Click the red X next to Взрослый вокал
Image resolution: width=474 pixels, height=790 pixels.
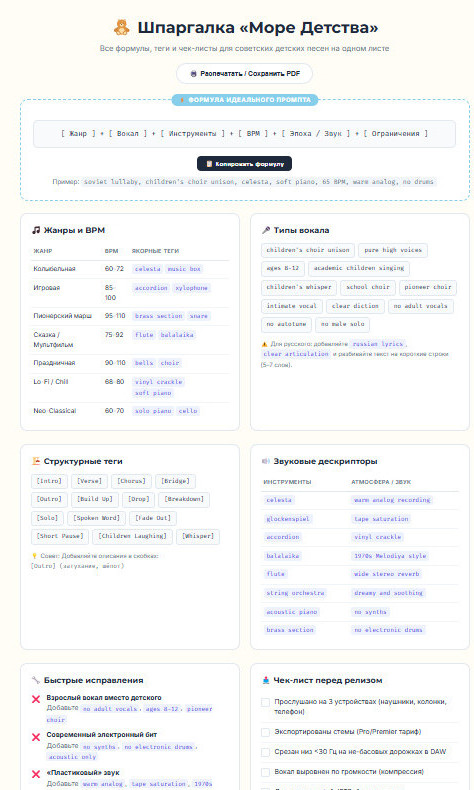pyautogui.click(x=36, y=699)
